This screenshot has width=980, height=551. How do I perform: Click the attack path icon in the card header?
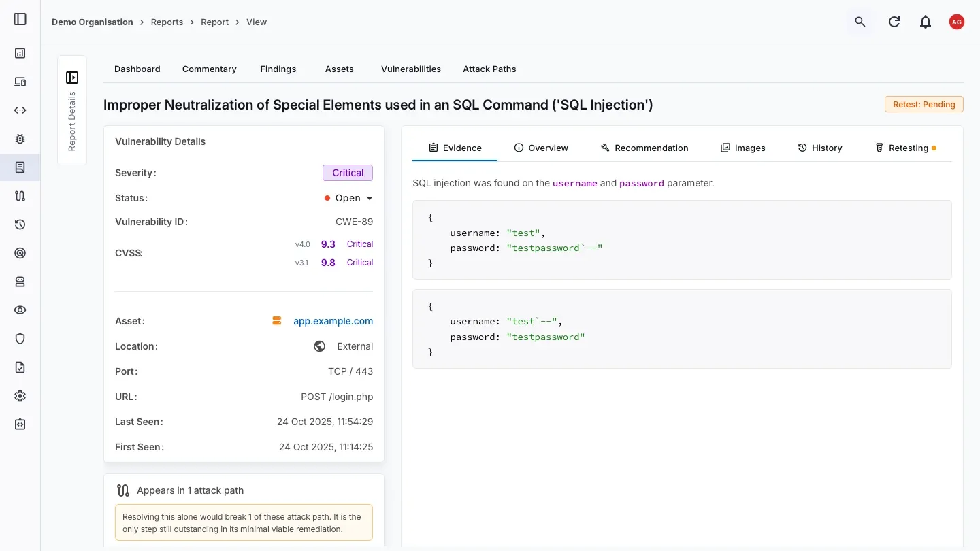point(123,490)
